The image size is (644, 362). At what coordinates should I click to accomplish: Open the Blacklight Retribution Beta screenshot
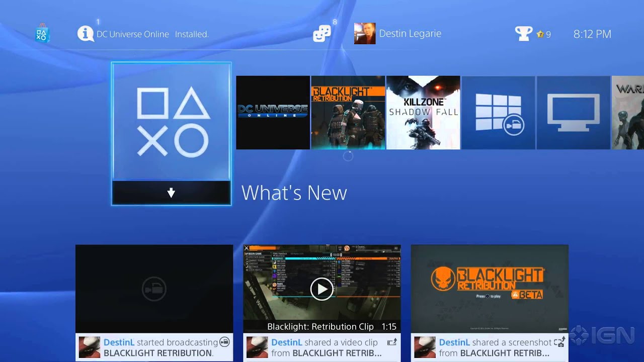pyautogui.click(x=490, y=289)
